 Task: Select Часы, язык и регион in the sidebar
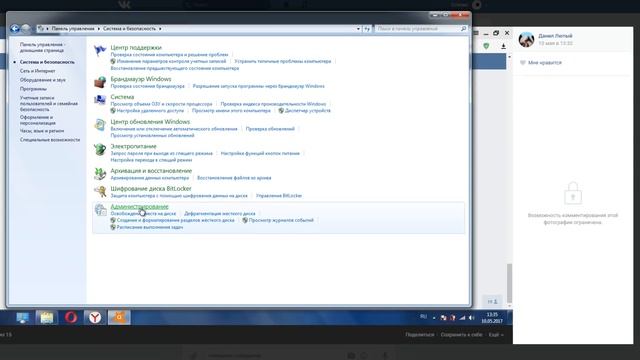42,131
